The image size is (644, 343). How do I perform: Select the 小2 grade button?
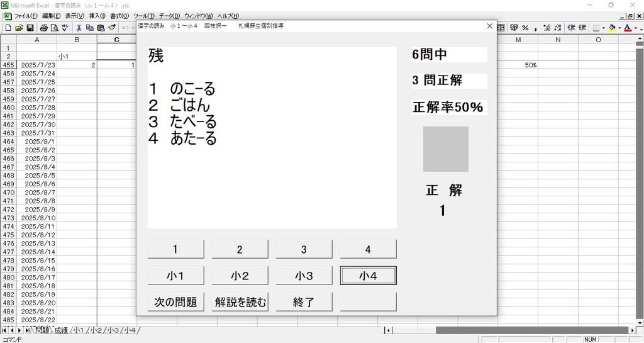pyautogui.click(x=240, y=276)
